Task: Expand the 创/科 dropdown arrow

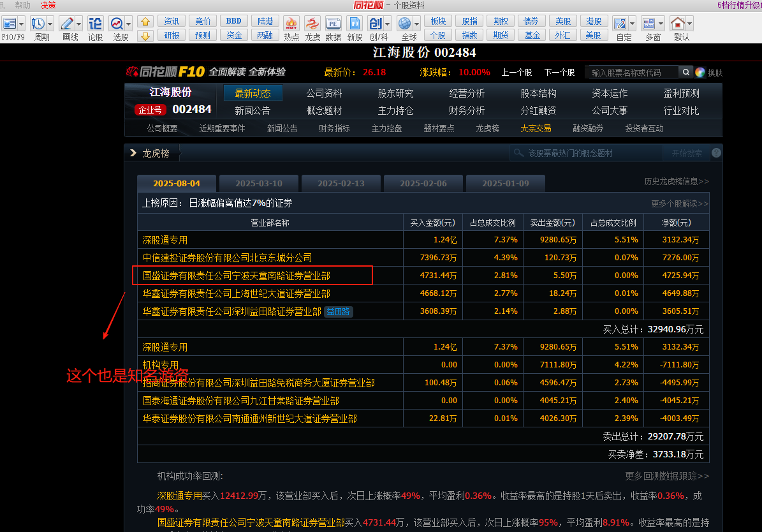Action: pyautogui.click(x=387, y=24)
